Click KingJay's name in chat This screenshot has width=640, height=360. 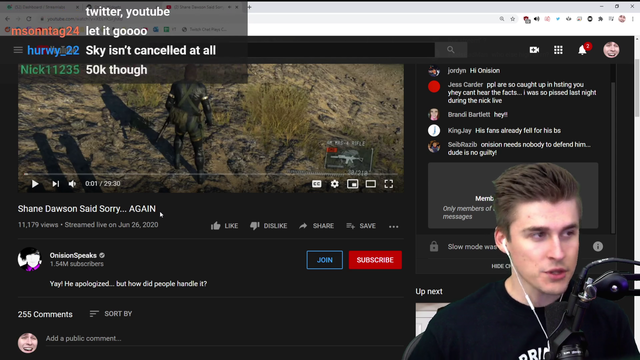[459, 131]
